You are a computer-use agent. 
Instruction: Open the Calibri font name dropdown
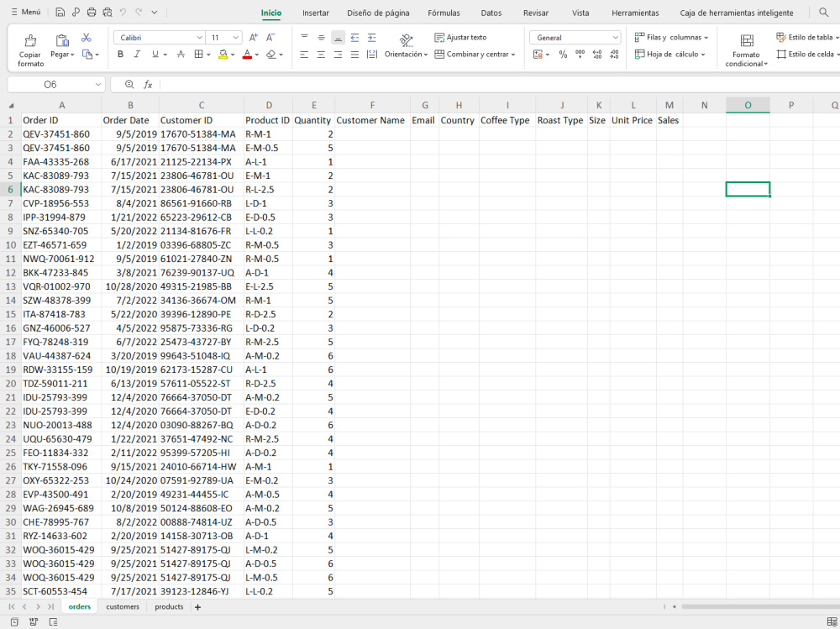click(x=199, y=38)
